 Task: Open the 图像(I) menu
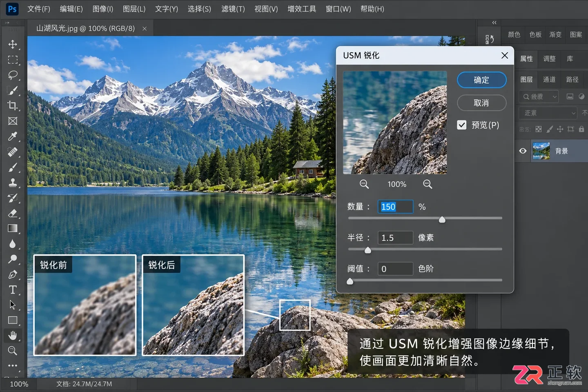click(x=102, y=9)
